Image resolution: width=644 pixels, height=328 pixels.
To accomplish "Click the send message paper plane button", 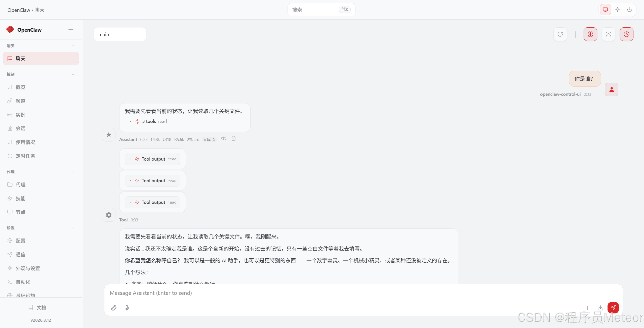I will 613,307.
